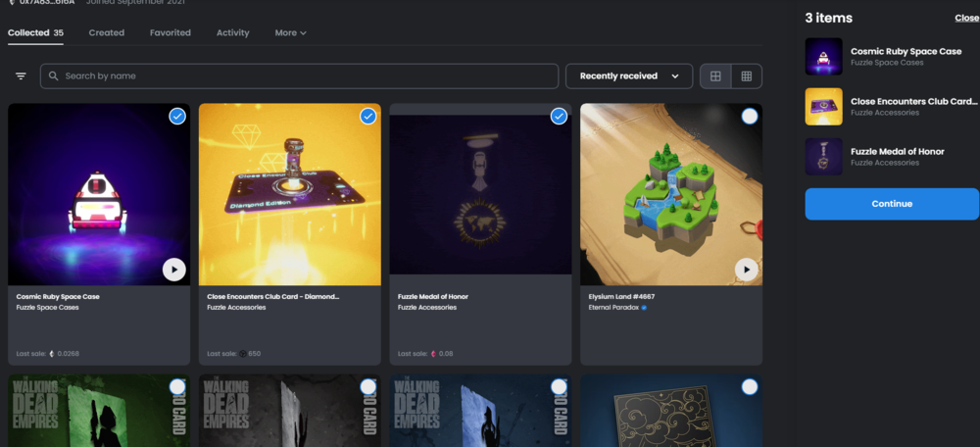
Task: Open Fuzzle Accessories under Medal of Honor card
Action: pyautogui.click(x=427, y=308)
